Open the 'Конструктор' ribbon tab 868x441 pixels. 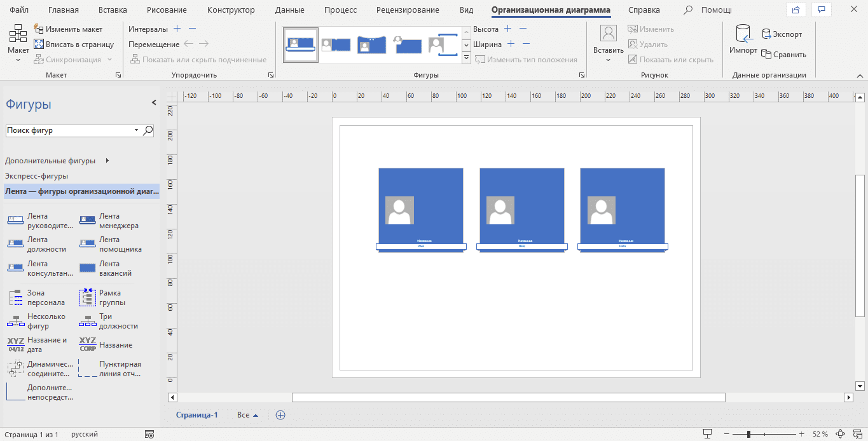231,10
